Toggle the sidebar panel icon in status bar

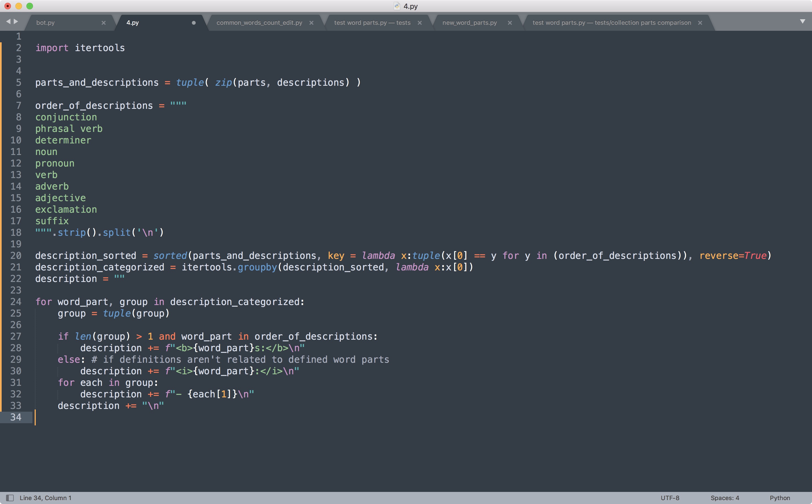coord(10,498)
